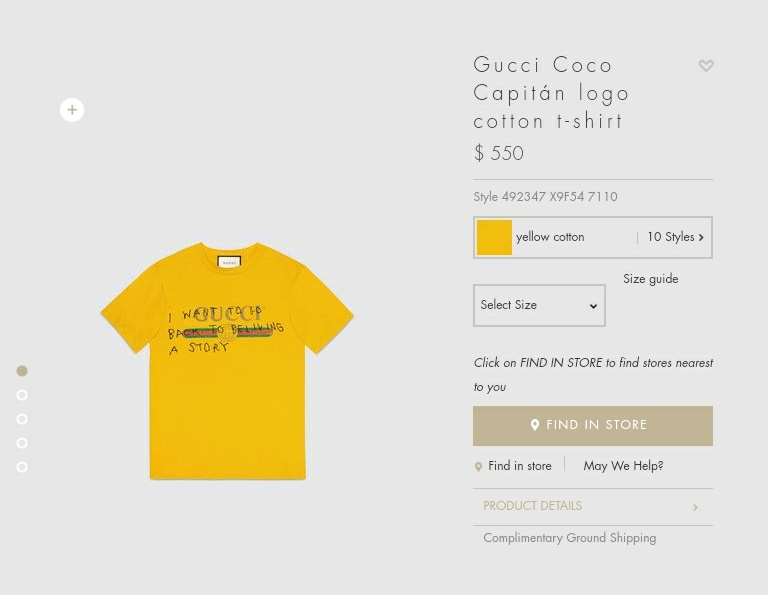This screenshot has width=768, height=595.
Task: Switch to the fourth product image dot
Action: [x=22, y=443]
